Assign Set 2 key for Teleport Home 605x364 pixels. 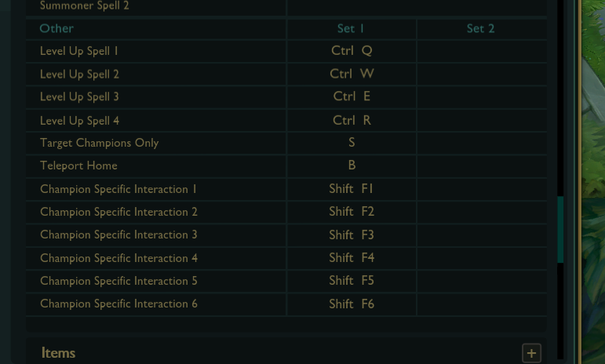coord(482,166)
